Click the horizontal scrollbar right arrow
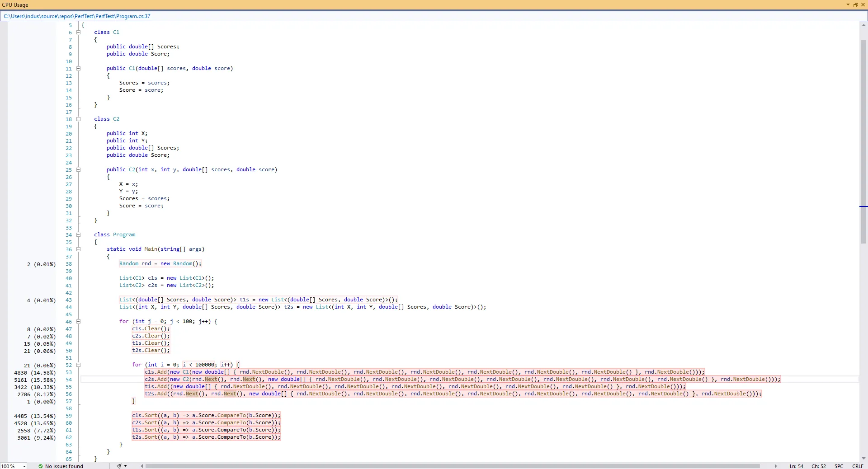The height and width of the screenshot is (469, 868). pos(776,466)
